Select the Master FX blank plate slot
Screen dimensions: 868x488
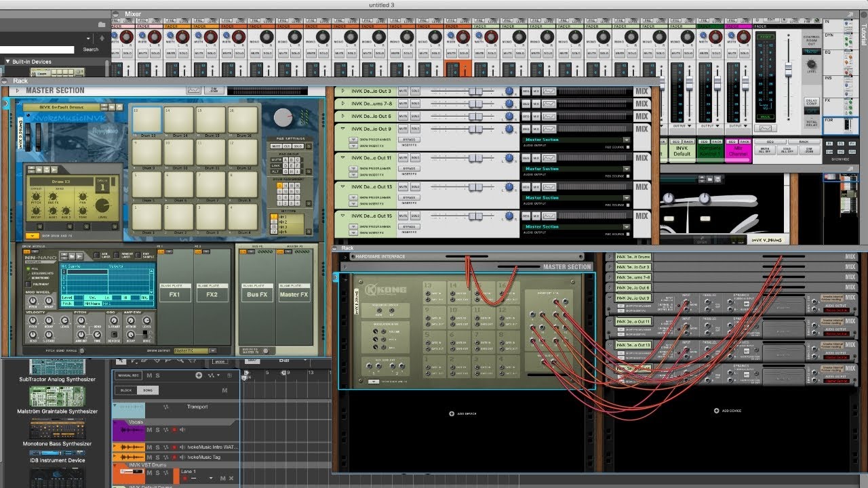tap(294, 291)
